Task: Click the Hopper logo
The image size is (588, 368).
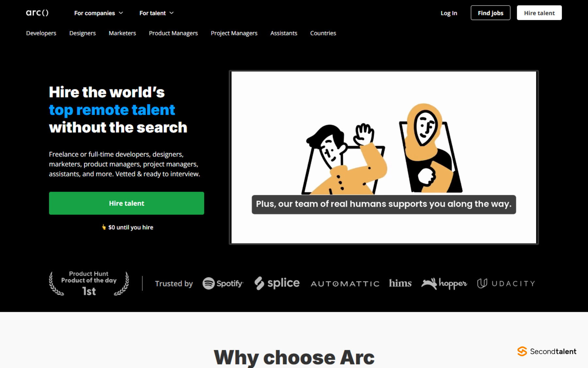Action: click(444, 283)
